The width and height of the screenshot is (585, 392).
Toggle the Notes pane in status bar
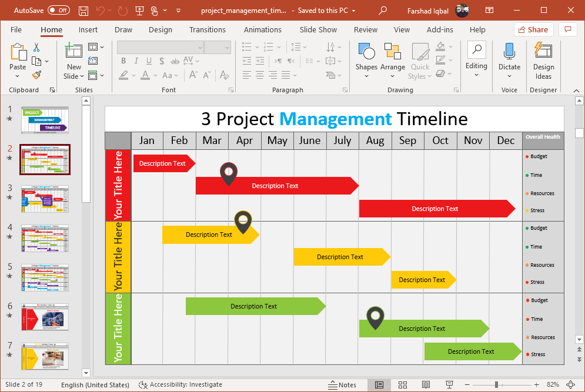[x=342, y=385]
